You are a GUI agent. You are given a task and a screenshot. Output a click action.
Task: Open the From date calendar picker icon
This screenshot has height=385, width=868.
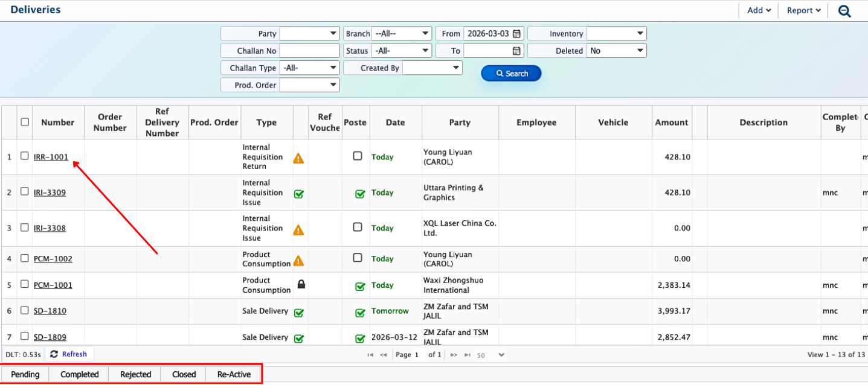(x=517, y=34)
